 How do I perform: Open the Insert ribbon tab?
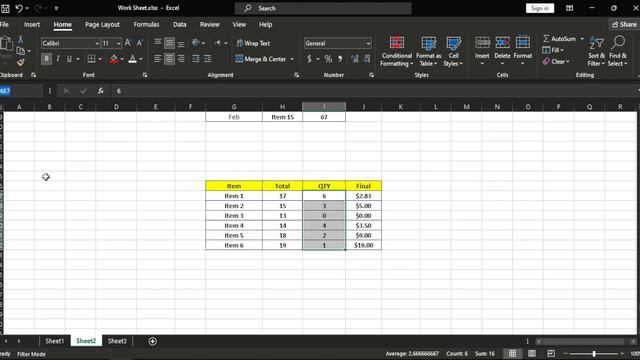(x=32, y=24)
